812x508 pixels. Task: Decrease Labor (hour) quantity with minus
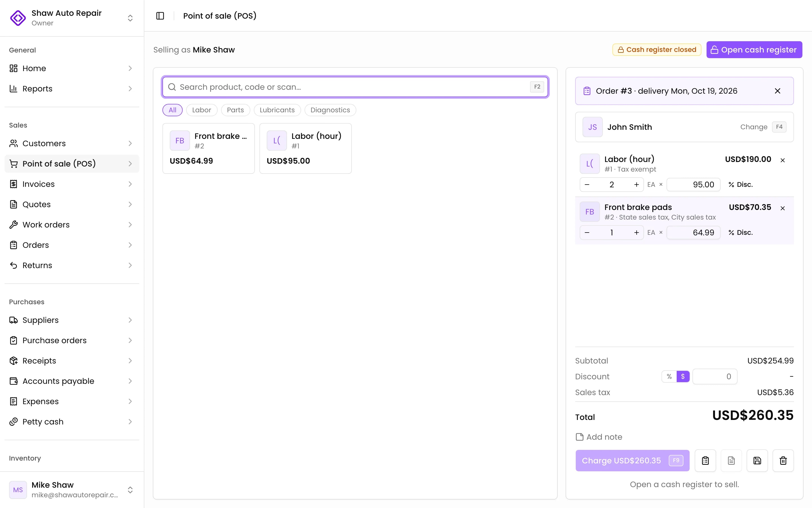587,185
